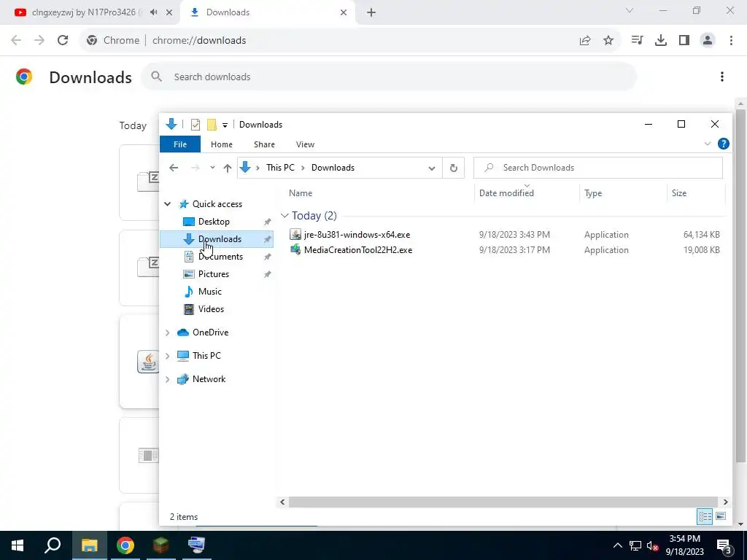Viewport: 747px width, 560px height.
Task: Open the downloads page more-actions menu
Action: [722, 77]
